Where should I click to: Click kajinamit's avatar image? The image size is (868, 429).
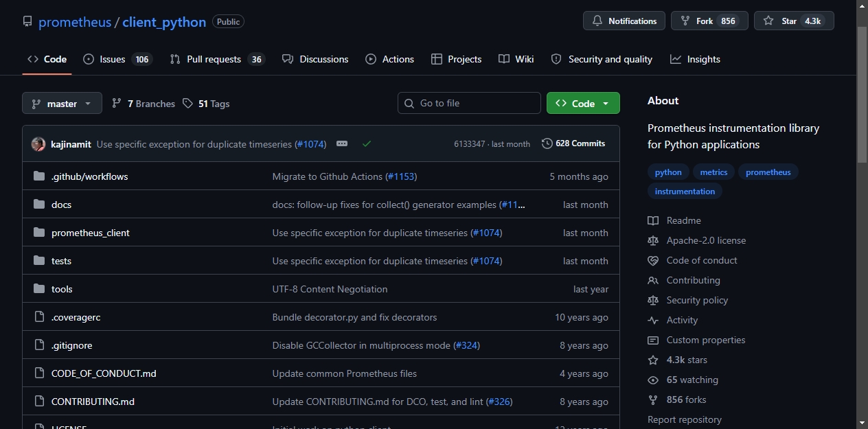tap(38, 144)
